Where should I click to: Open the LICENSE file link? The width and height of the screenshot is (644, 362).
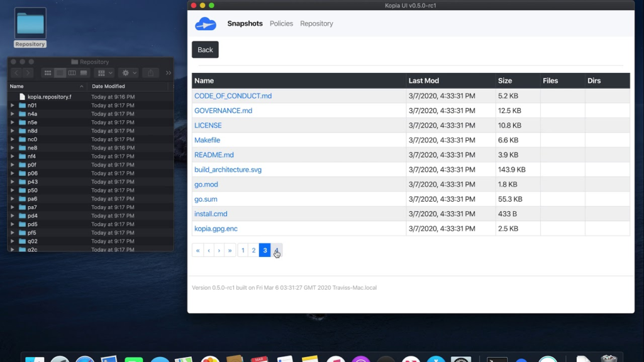[208, 125]
